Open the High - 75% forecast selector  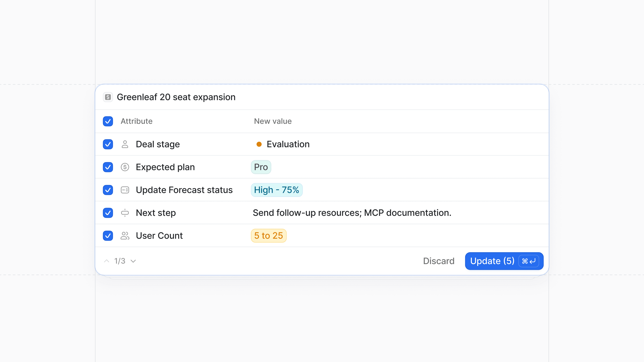pos(277,190)
